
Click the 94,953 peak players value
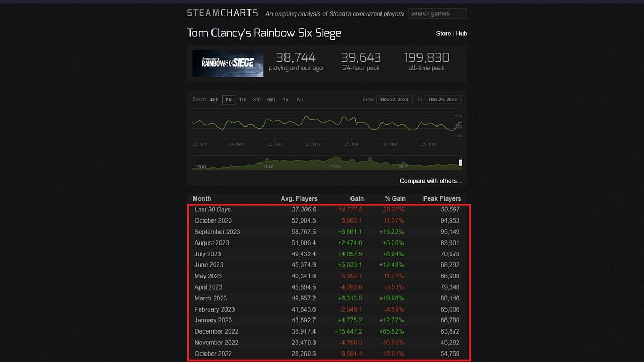(450, 220)
